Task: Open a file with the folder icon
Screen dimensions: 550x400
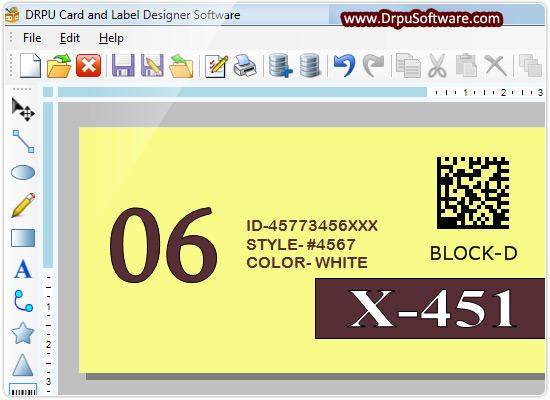Action: tap(59, 66)
